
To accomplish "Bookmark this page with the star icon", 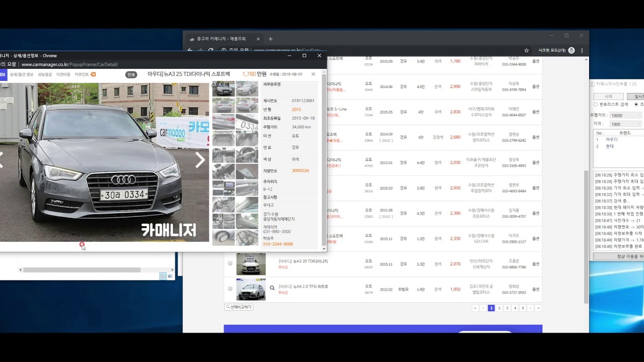I will [x=526, y=50].
